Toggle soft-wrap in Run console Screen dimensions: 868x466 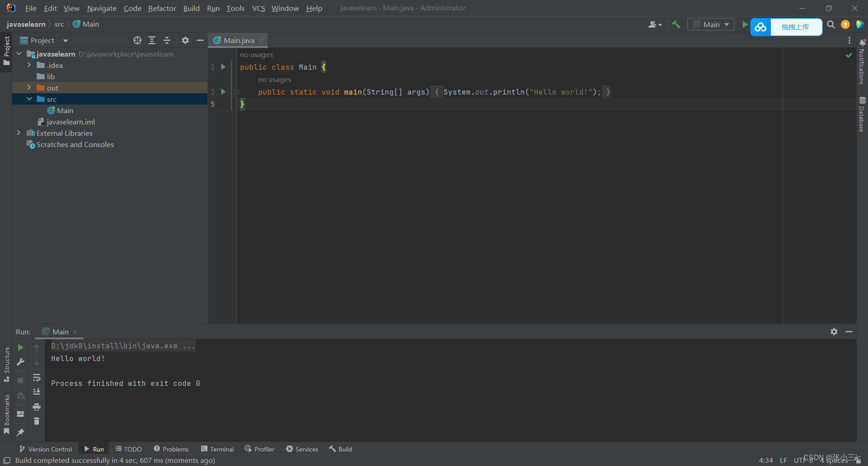[37, 377]
